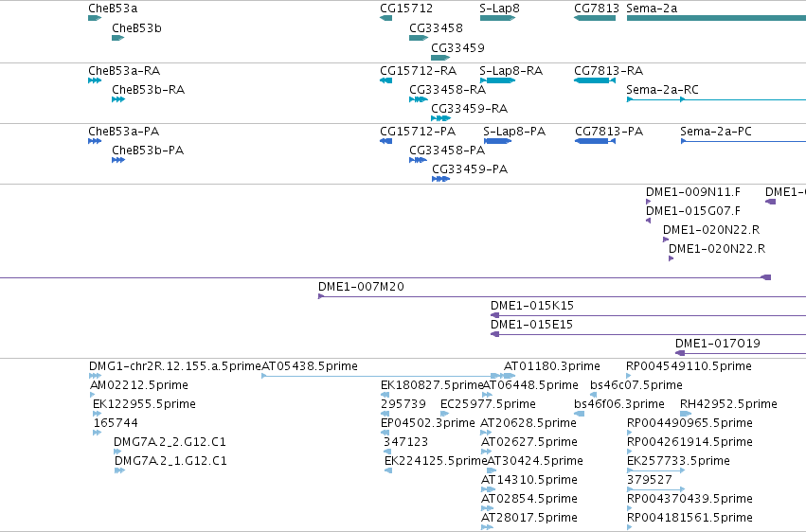Open the Sema-2a-RC transcript label
806x532 pixels.
662,90
